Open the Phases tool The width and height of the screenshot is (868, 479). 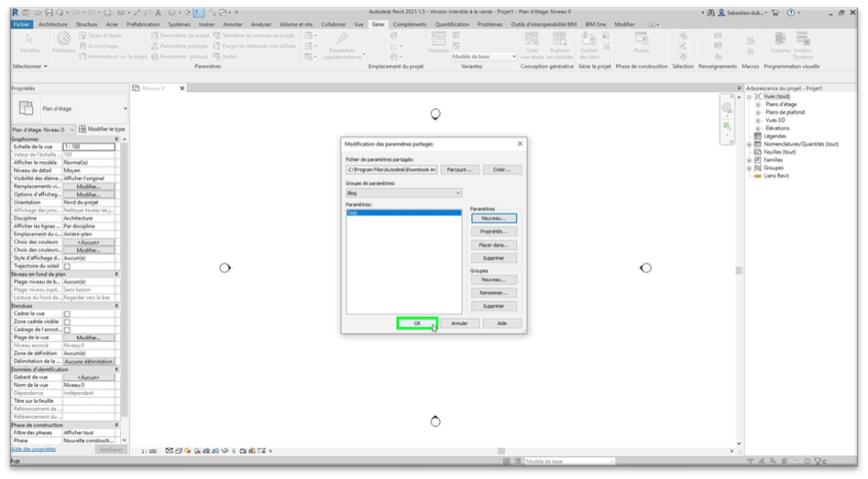tap(641, 43)
